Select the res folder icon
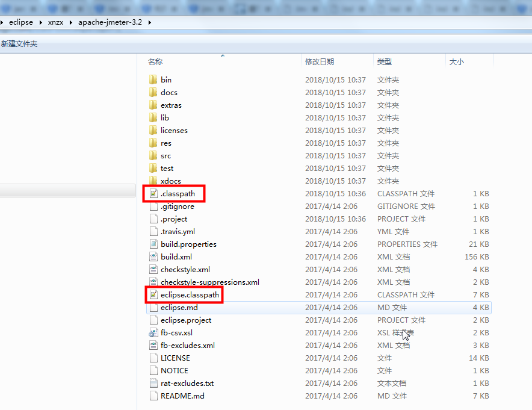Image resolution: width=532 pixels, height=410 pixels. pyautogui.click(x=153, y=143)
